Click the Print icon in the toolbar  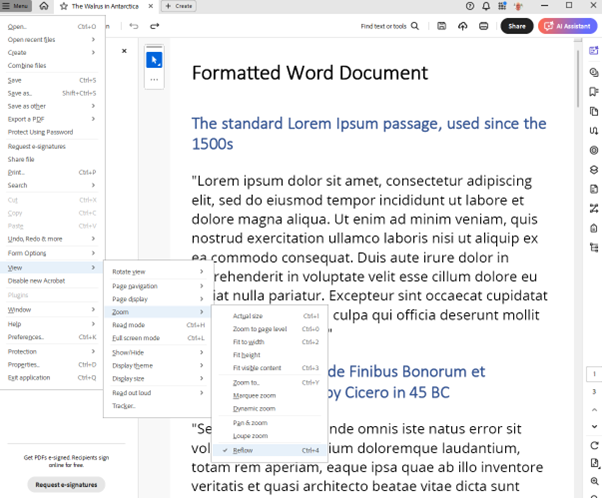tap(483, 26)
